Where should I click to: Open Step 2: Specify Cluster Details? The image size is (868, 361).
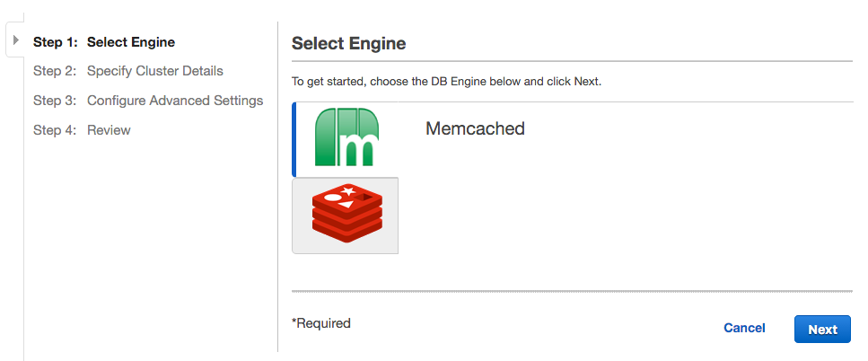[x=128, y=72]
